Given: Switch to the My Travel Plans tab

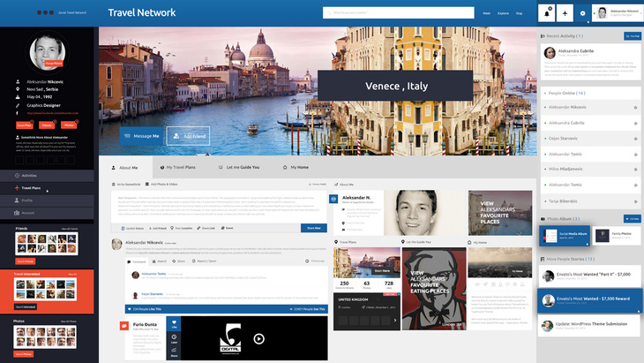Looking at the screenshot, I should coord(178,167).
